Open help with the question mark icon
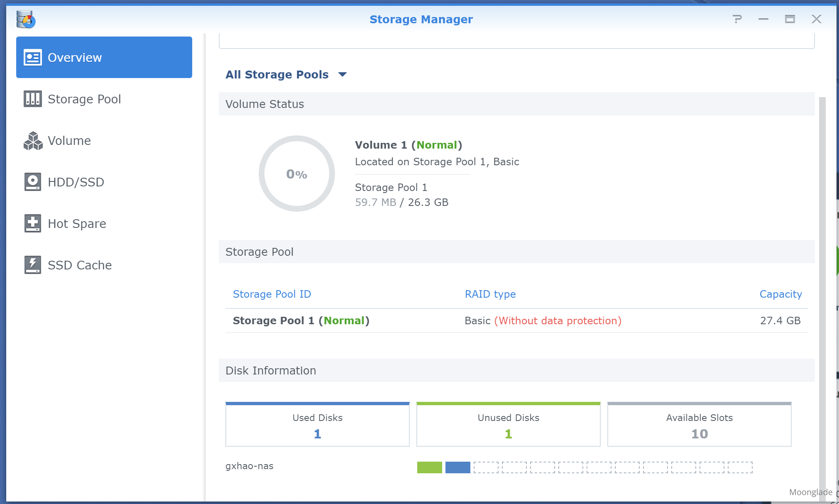This screenshot has width=839, height=504. click(x=737, y=19)
